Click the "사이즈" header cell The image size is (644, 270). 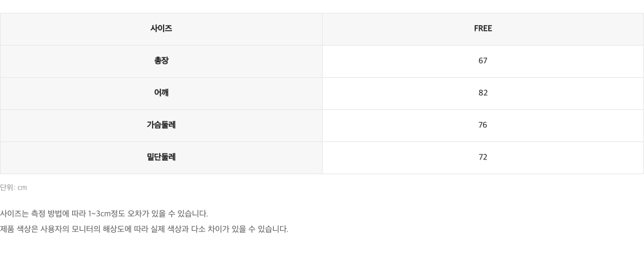click(x=161, y=28)
